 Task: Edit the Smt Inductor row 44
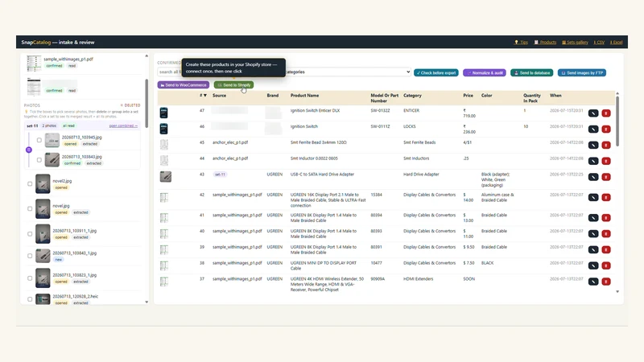click(x=593, y=161)
